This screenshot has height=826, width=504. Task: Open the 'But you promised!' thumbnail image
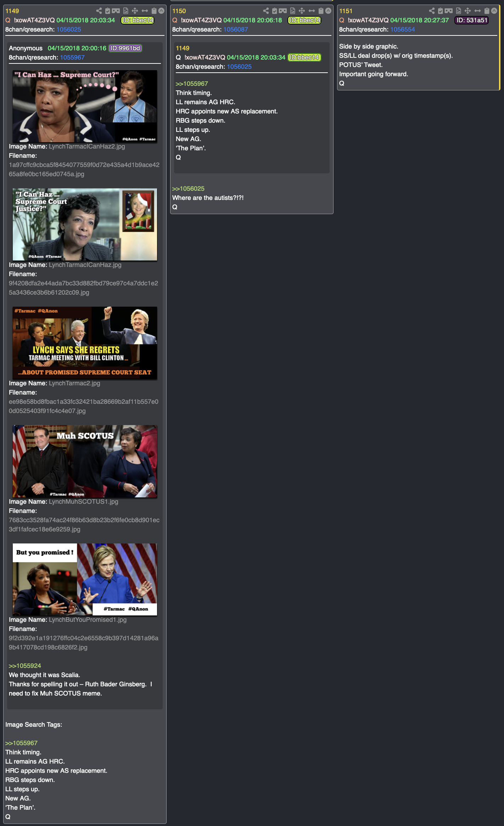point(85,580)
